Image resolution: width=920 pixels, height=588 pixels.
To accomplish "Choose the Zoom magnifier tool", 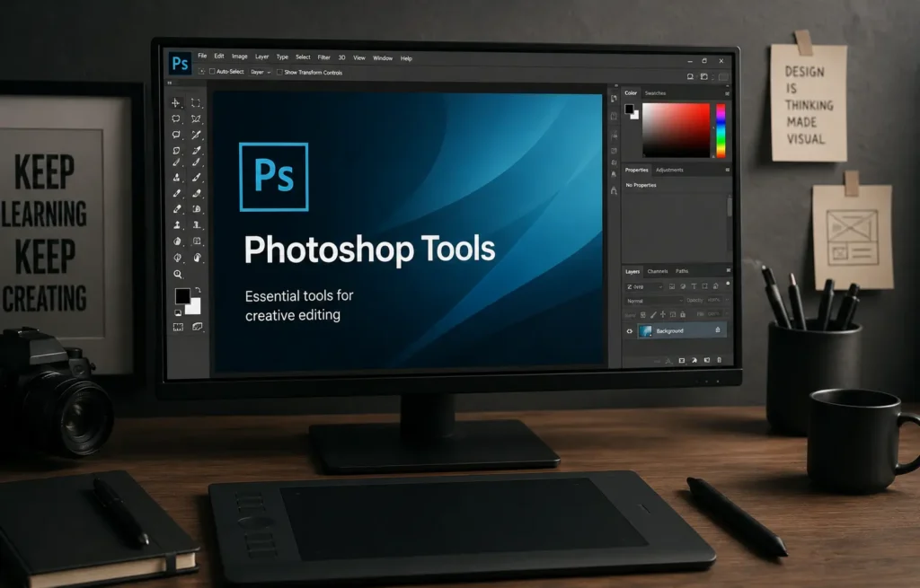I will click(178, 274).
